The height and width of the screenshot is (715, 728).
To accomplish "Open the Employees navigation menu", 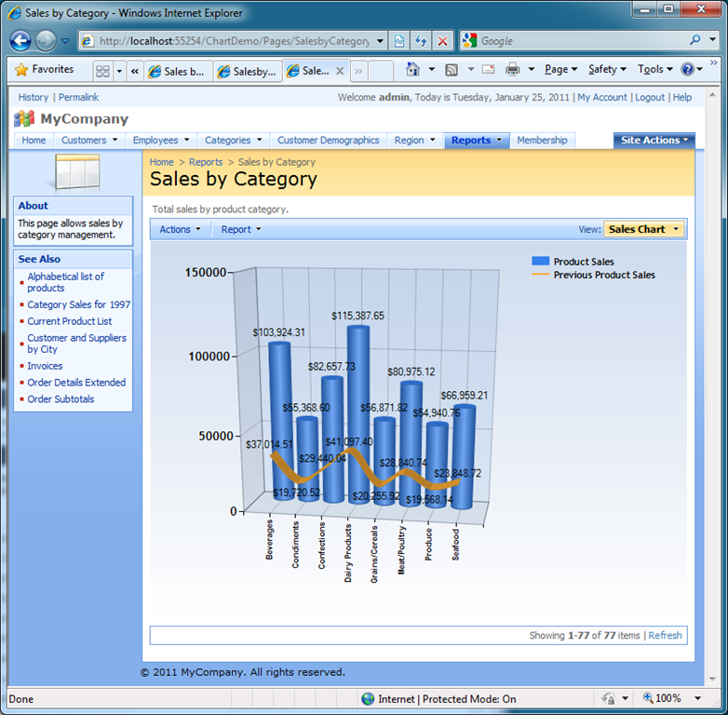I will pyautogui.click(x=161, y=141).
